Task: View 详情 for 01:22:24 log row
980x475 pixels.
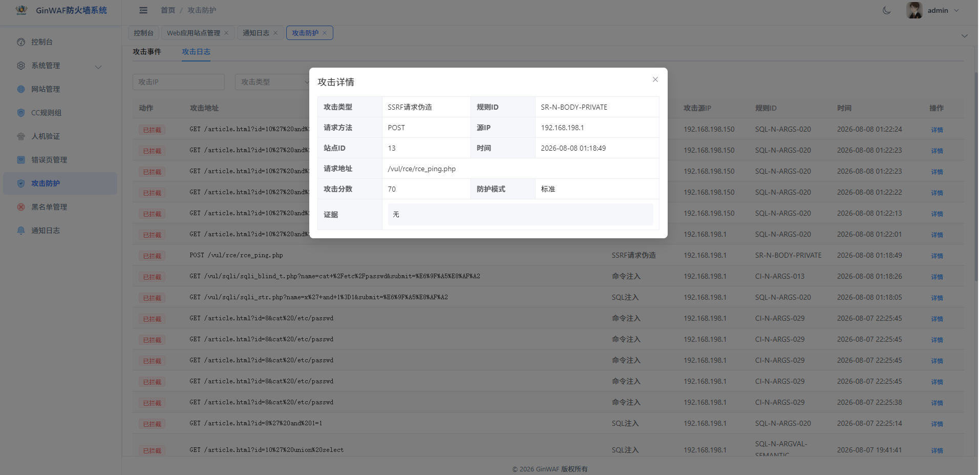Action: point(937,130)
